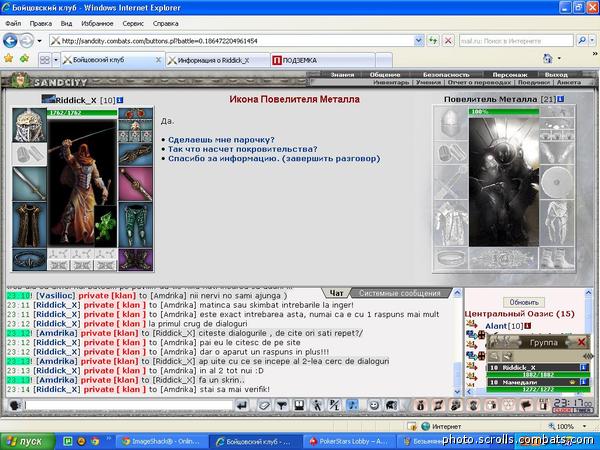Open the zoom level 100% dropdown
Viewport: 600px width, 450px height.
pos(584,426)
